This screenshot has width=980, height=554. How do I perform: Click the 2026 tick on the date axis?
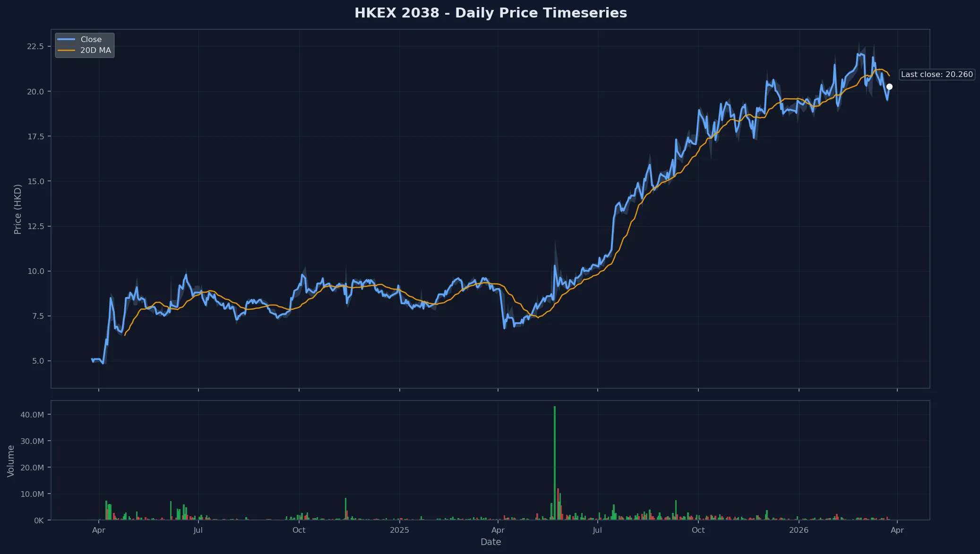click(x=799, y=530)
